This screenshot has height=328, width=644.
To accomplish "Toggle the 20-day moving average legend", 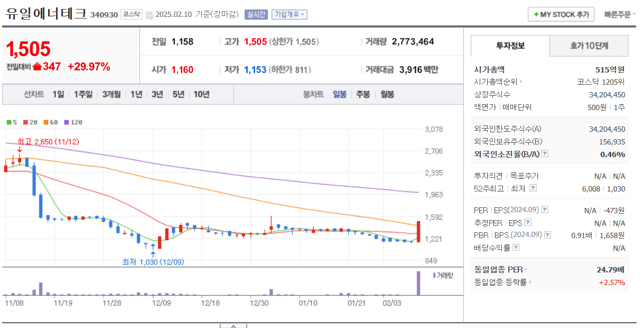I will pyautogui.click(x=31, y=122).
